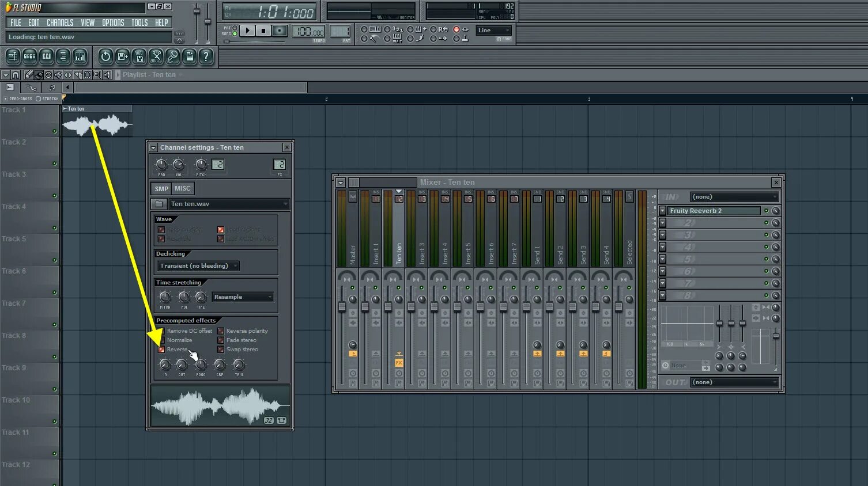Switch to the MISC tab
This screenshot has width=868, height=486.
pyautogui.click(x=183, y=188)
